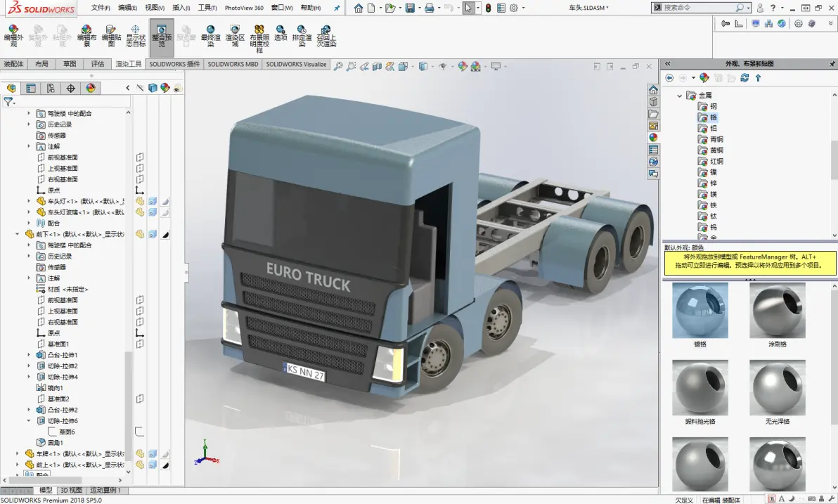Switch to the PropertyManager tab
The image size is (838, 504).
(x=31, y=88)
